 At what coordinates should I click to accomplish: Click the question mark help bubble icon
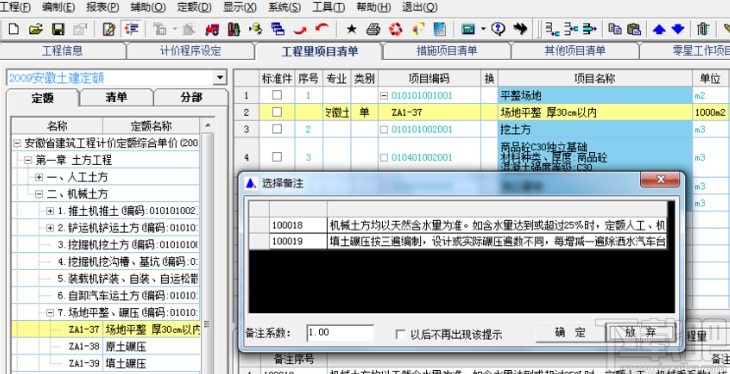click(x=498, y=29)
